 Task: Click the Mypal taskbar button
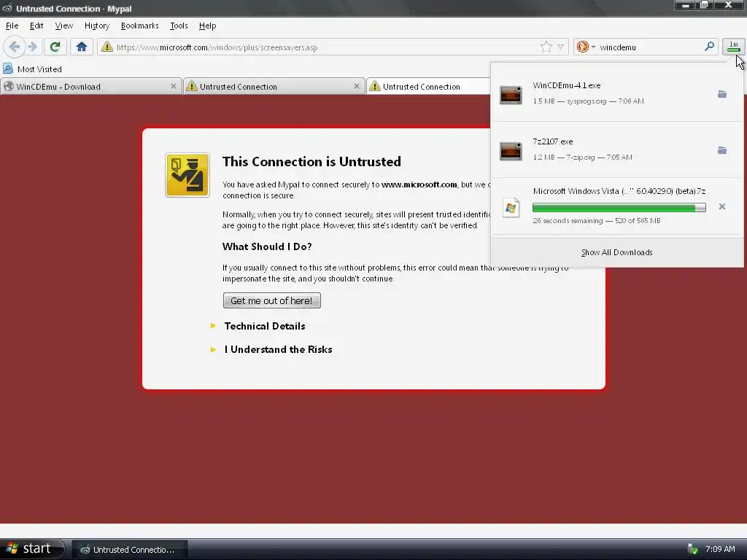click(130, 550)
